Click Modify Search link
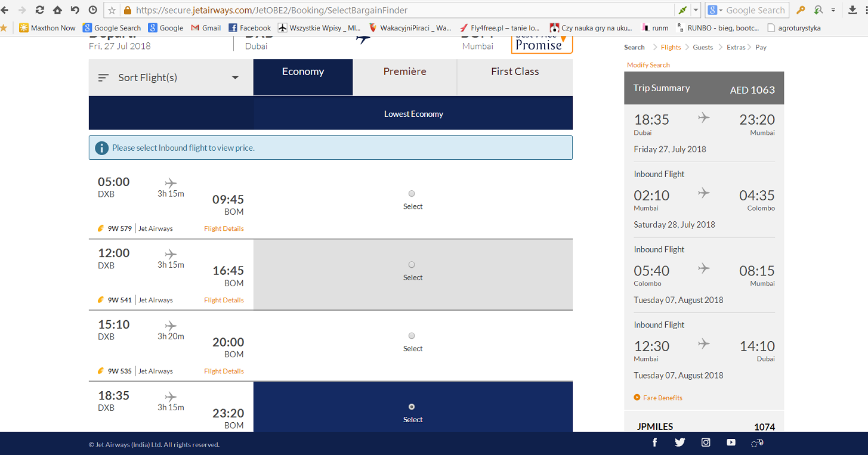The image size is (868, 455). pos(648,65)
